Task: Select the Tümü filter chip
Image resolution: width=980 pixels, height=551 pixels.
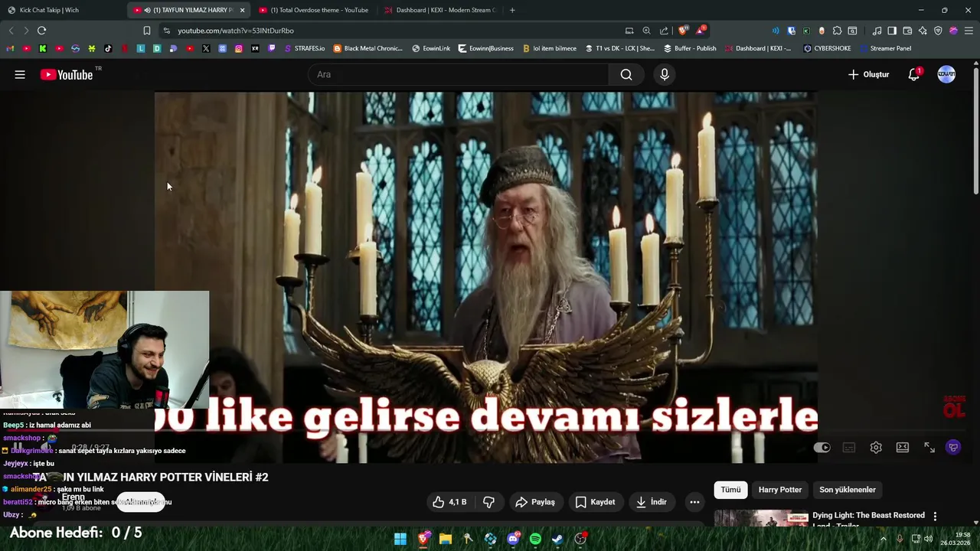Action: click(730, 490)
